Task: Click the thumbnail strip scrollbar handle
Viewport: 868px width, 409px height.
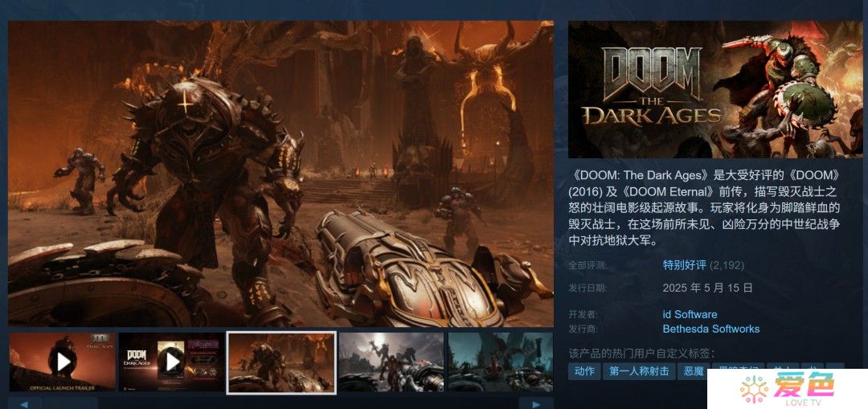Action: tap(71, 403)
